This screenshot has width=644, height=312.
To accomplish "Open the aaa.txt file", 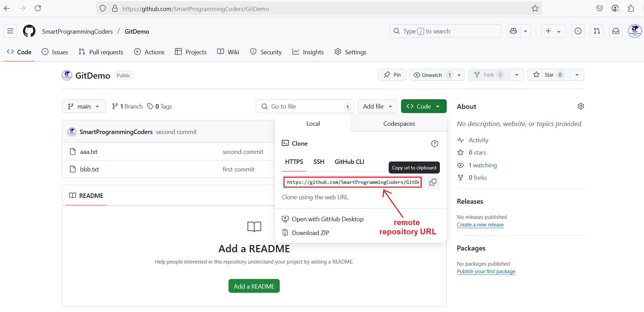I will tap(89, 152).
